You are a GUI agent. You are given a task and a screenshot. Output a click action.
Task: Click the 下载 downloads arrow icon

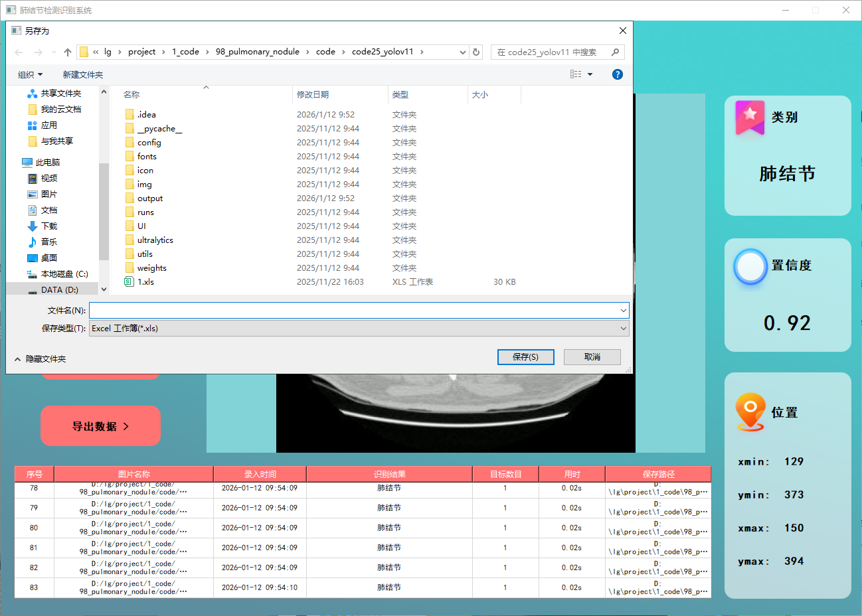coord(33,226)
